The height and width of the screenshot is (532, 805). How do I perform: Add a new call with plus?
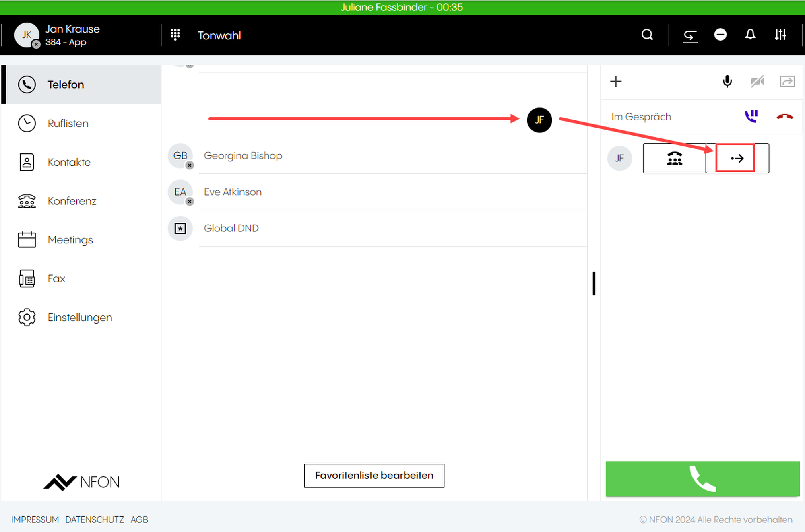pos(616,82)
